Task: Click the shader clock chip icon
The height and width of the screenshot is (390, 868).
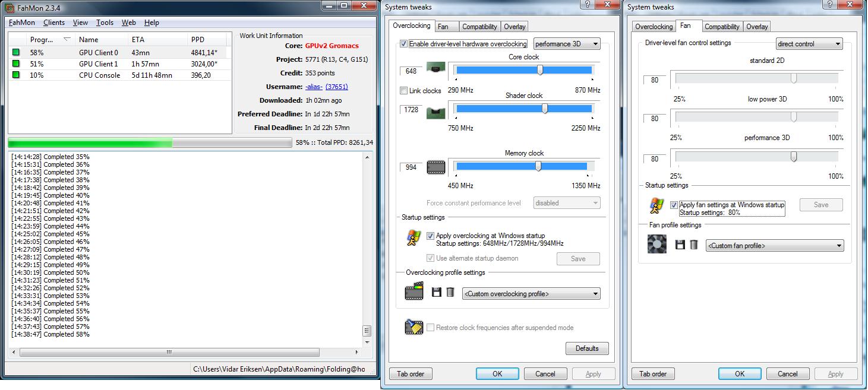Action: [x=435, y=112]
